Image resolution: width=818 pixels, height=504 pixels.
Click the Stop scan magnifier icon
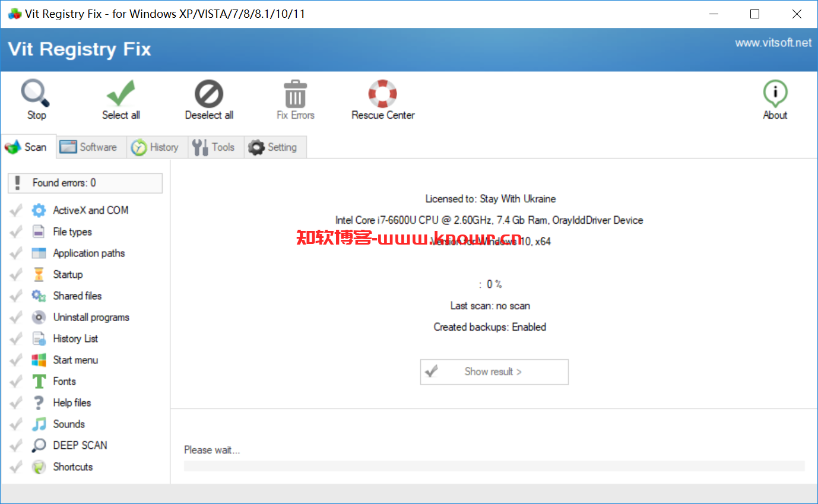(x=36, y=93)
